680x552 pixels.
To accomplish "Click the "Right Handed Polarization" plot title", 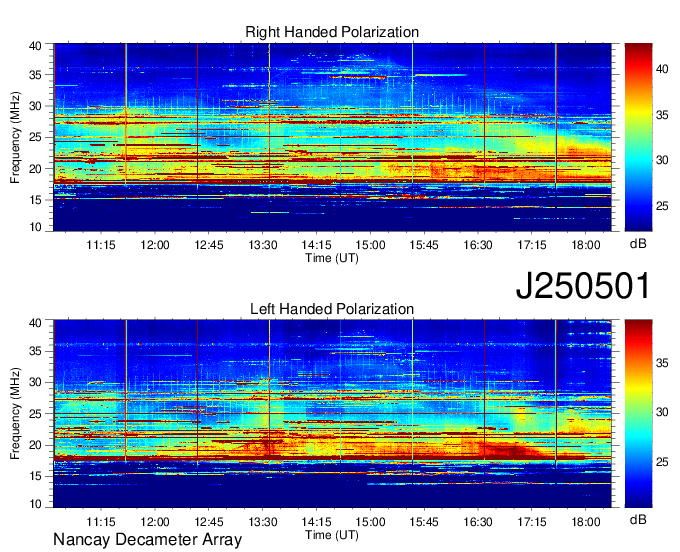I will (x=332, y=32).
